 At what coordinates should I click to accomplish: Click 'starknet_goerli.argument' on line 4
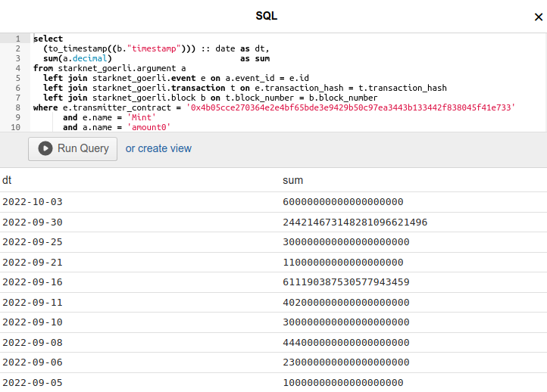tap(117, 68)
